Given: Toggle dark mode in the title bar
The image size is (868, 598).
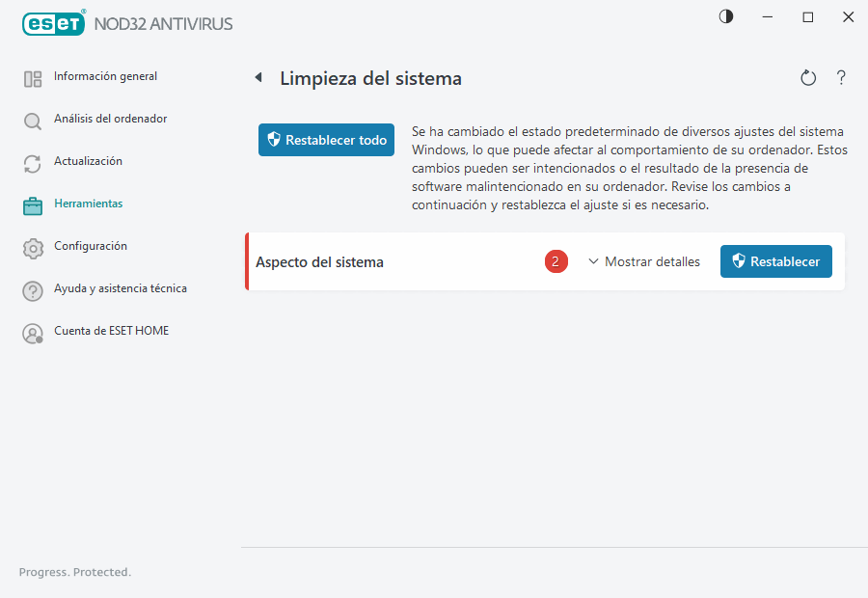Looking at the screenshot, I should (x=725, y=16).
